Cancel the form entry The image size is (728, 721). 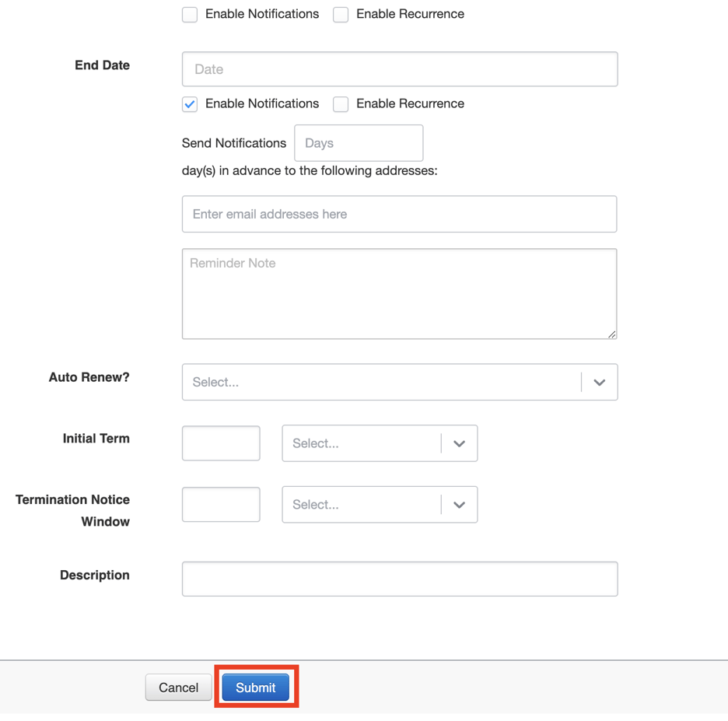[x=178, y=687]
